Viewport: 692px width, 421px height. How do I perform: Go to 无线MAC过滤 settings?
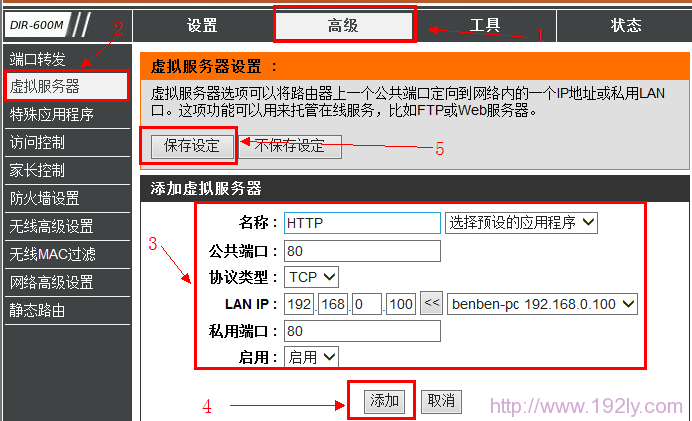(53, 254)
